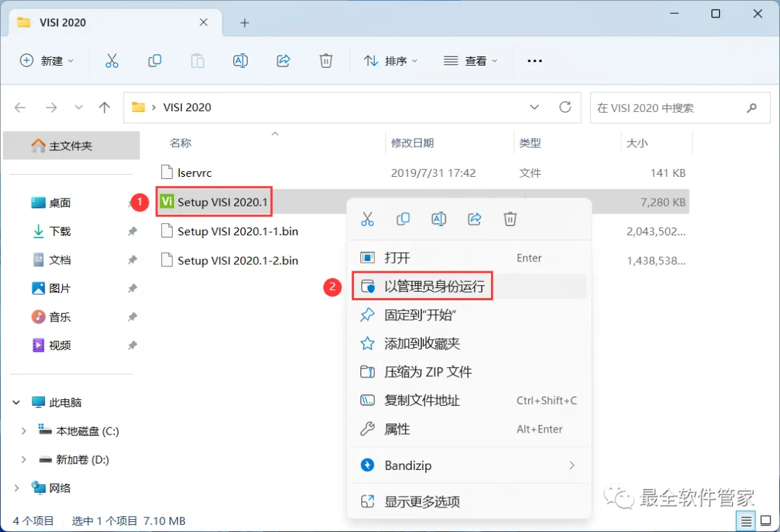Expand the Bandizip submenu
Viewport: 780px width, 532px height.
(572, 466)
